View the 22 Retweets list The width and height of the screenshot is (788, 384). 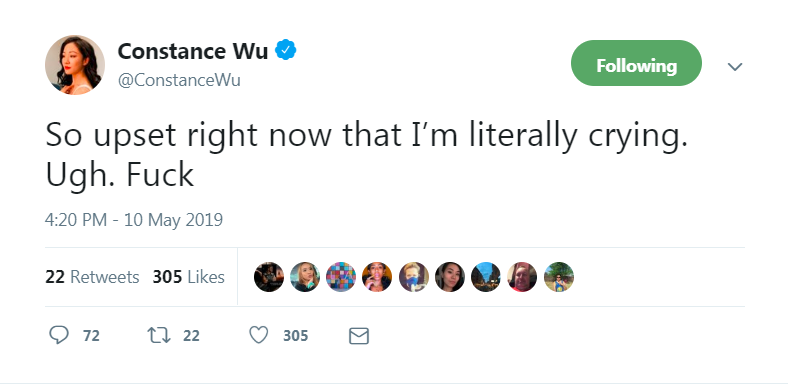point(92,277)
